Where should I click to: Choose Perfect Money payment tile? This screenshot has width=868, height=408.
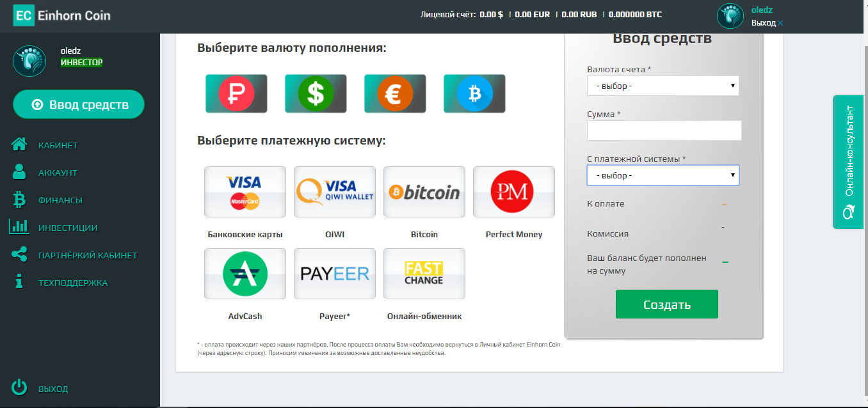[514, 192]
